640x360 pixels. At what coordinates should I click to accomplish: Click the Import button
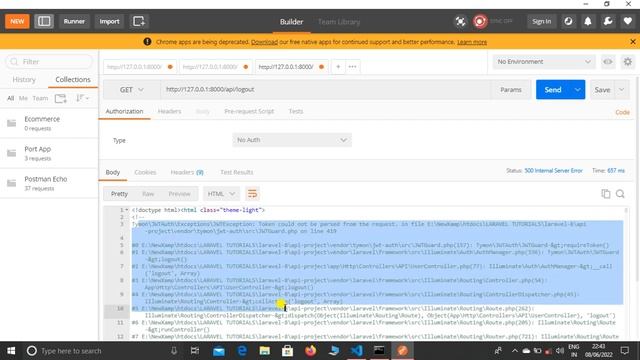coord(109,21)
